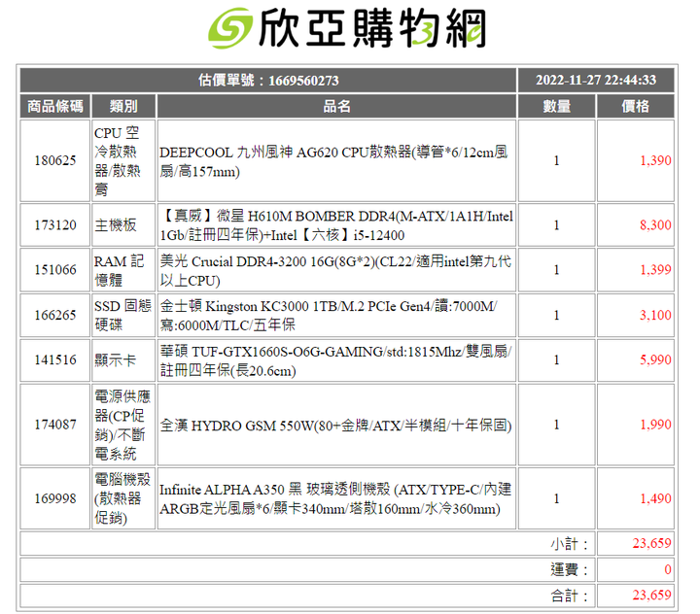Click quantity 1 in the 主機板 row
The height and width of the screenshot is (614, 700).
pyautogui.click(x=557, y=224)
